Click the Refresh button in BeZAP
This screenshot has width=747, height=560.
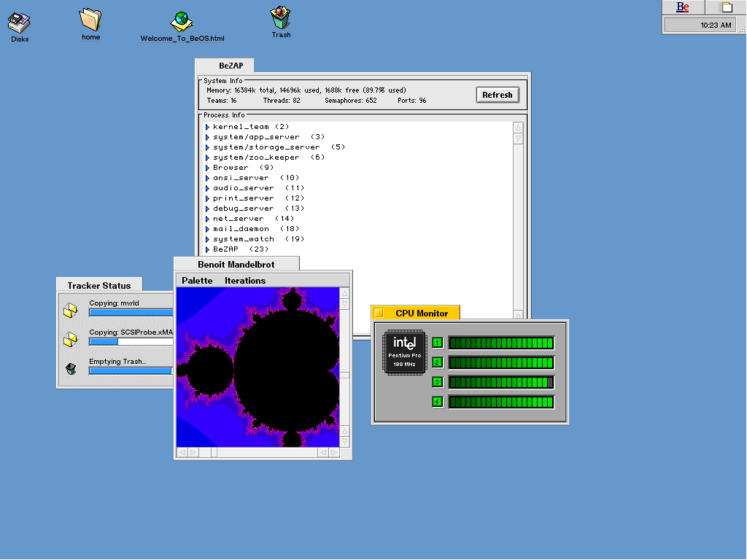tap(497, 95)
